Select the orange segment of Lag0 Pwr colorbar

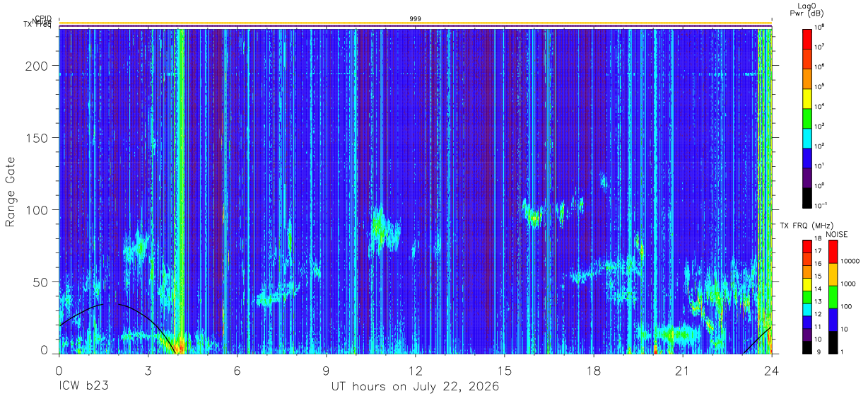click(x=807, y=78)
